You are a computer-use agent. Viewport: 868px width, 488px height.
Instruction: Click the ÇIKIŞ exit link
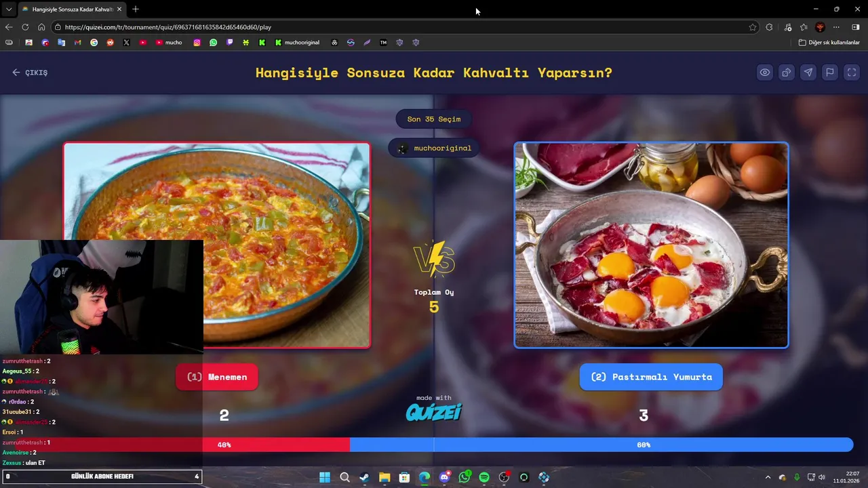30,73
